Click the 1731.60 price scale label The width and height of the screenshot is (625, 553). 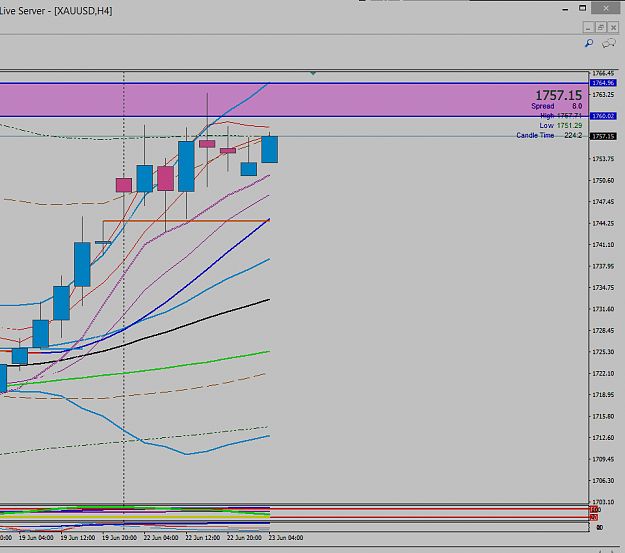[603, 309]
